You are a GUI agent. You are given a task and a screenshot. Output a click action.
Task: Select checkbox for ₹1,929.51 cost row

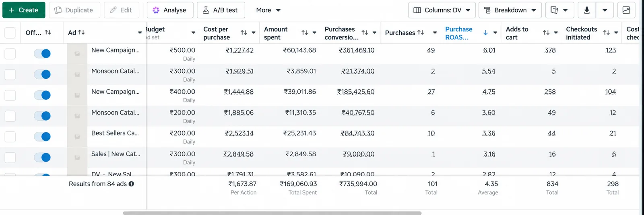[x=10, y=75]
